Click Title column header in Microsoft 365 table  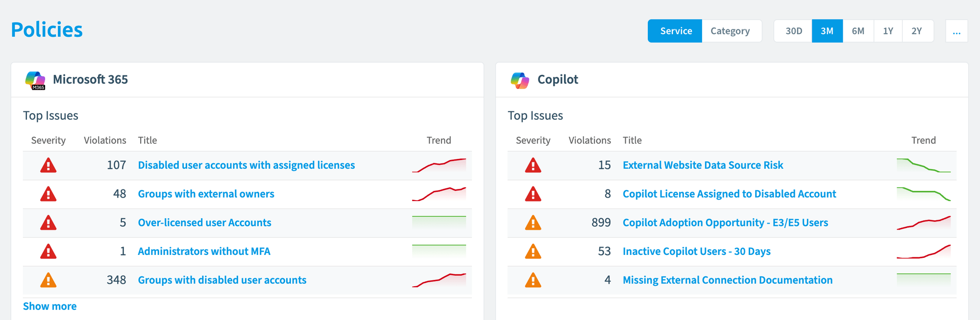[x=147, y=140]
